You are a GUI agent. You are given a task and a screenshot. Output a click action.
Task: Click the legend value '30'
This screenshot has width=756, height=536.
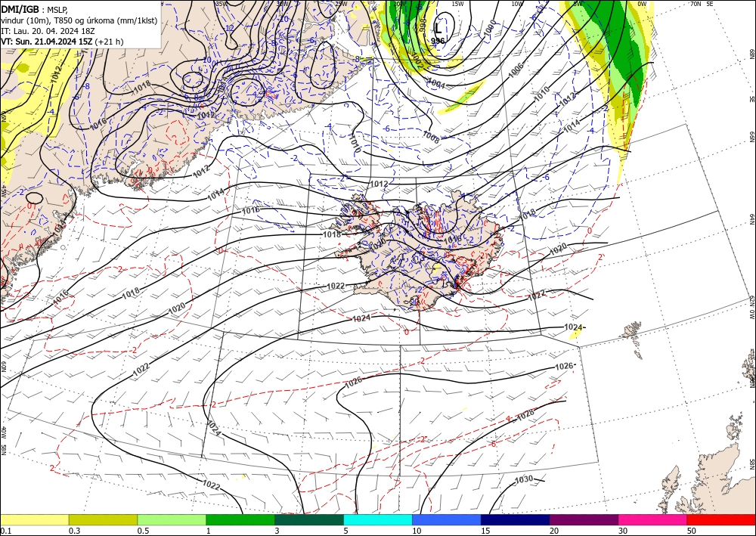pyautogui.click(x=623, y=531)
